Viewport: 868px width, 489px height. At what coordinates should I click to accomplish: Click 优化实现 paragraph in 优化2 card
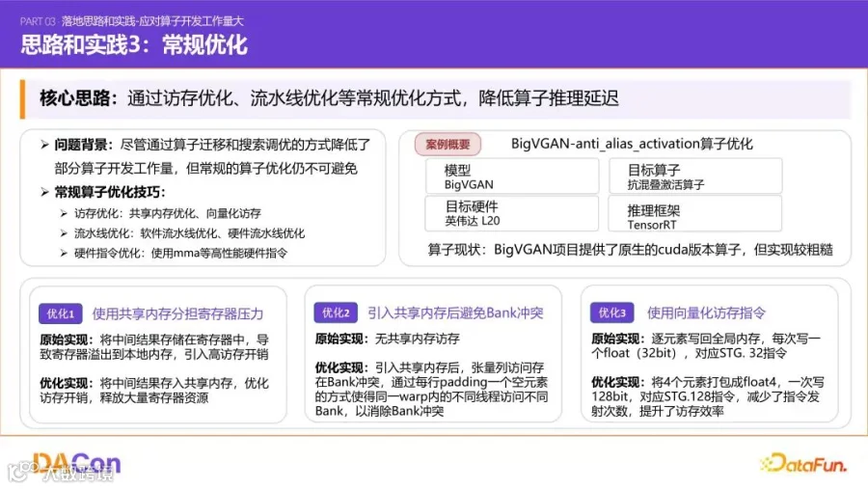coord(431,390)
